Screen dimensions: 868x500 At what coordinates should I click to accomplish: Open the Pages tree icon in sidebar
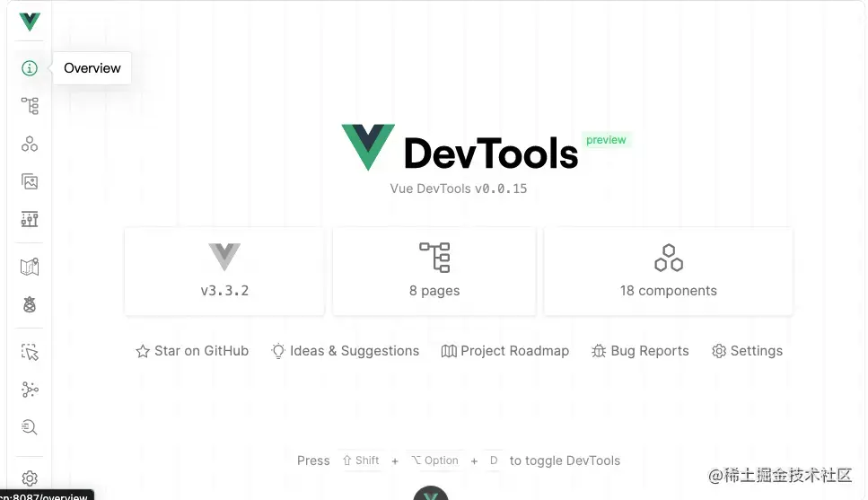[x=30, y=106]
